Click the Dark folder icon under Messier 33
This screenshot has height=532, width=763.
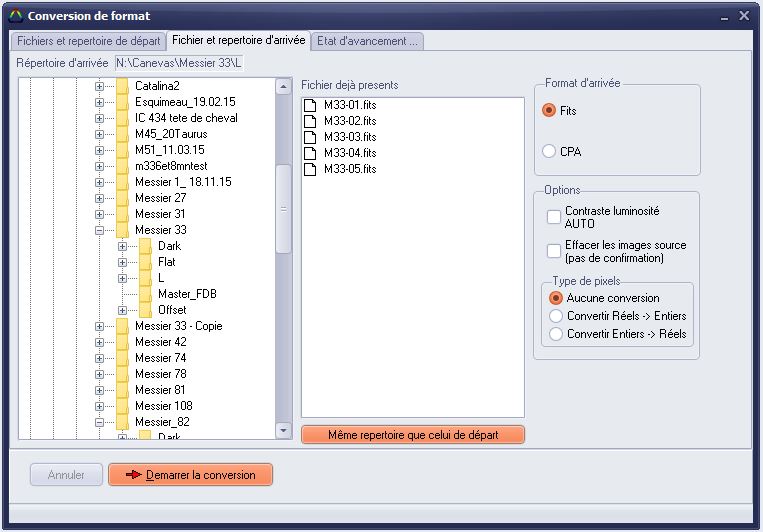click(x=145, y=246)
